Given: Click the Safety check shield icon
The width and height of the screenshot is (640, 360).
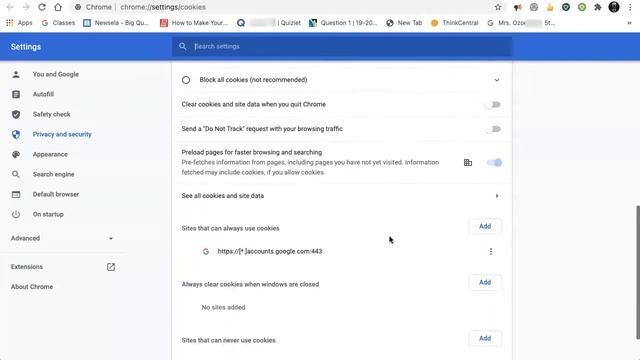Looking at the screenshot, I should click(16, 114).
